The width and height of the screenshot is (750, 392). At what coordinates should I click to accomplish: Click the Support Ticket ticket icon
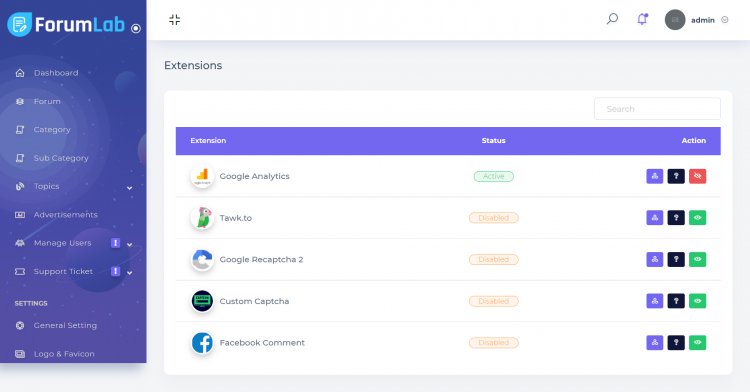(20, 271)
